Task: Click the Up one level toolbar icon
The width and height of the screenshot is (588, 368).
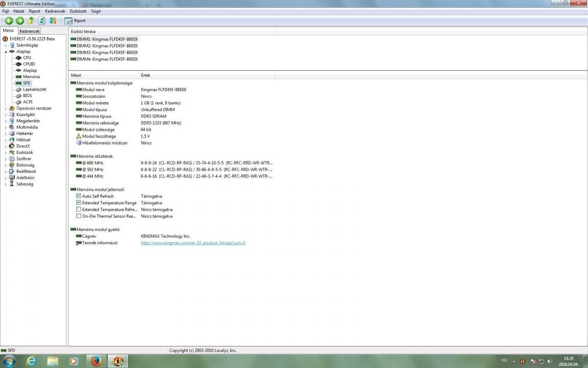Action: click(x=31, y=20)
